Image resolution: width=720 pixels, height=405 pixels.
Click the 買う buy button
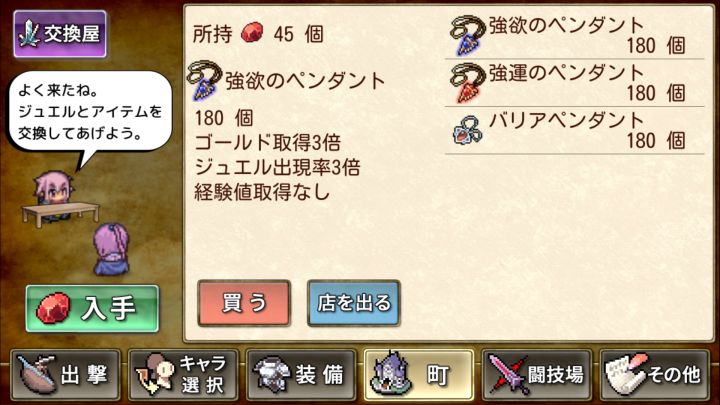[x=244, y=303]
